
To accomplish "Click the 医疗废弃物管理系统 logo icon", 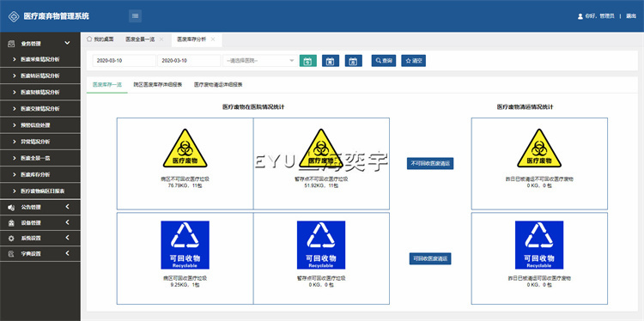I will point(14,16).
